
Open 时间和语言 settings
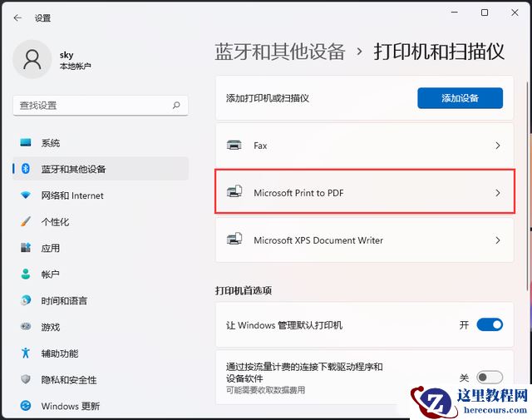coord(101,300)
